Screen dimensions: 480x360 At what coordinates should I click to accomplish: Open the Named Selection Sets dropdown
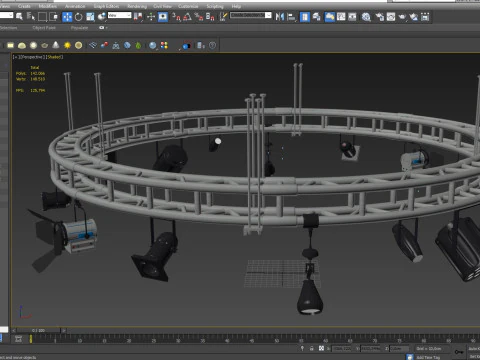click(268, 15)
